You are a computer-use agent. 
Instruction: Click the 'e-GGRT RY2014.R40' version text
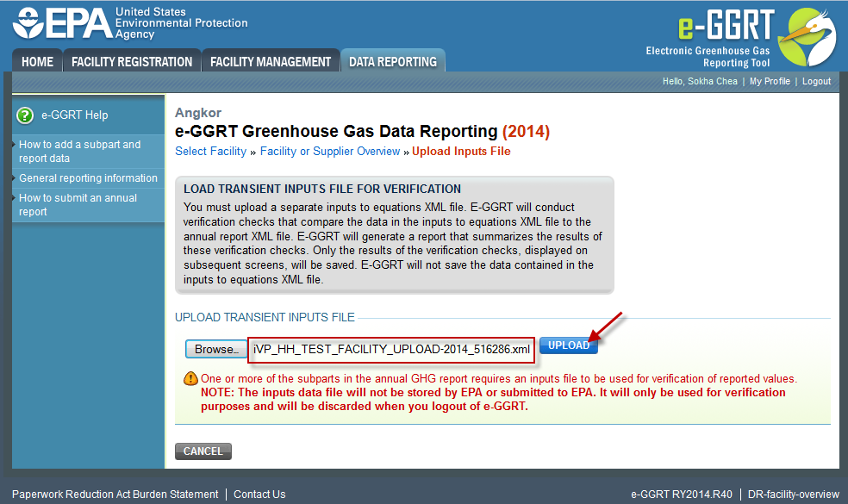[682, 495]
